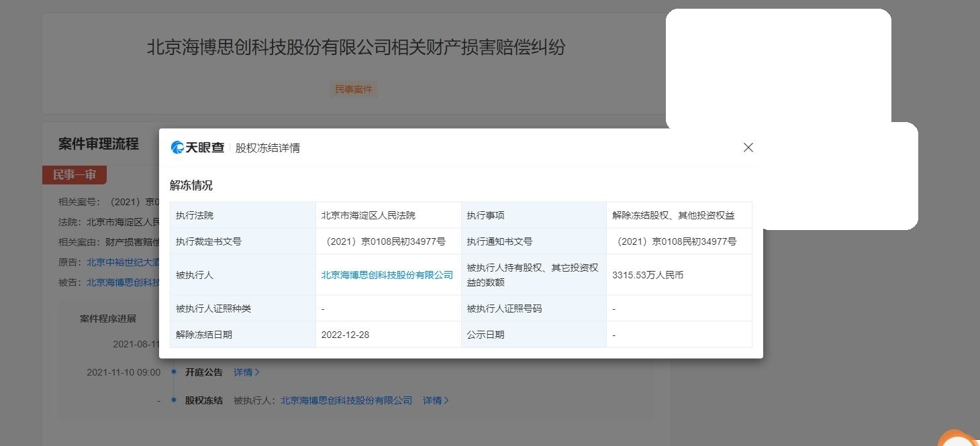Select the 民事一审 stage tab
The image size is (980, 446).
pyautogui.click(x=75, y=175)
